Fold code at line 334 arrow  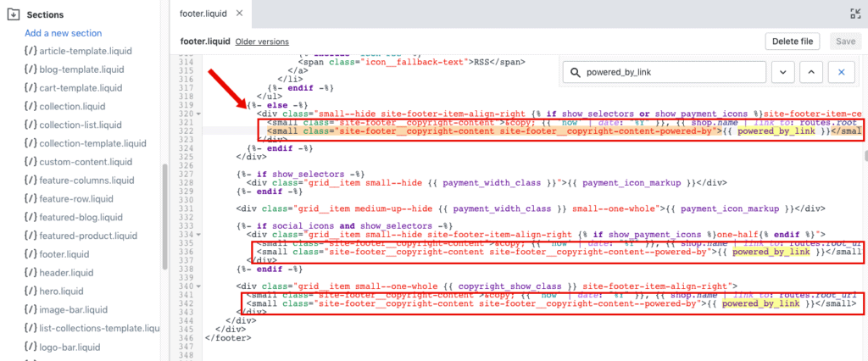coord(198,234)
